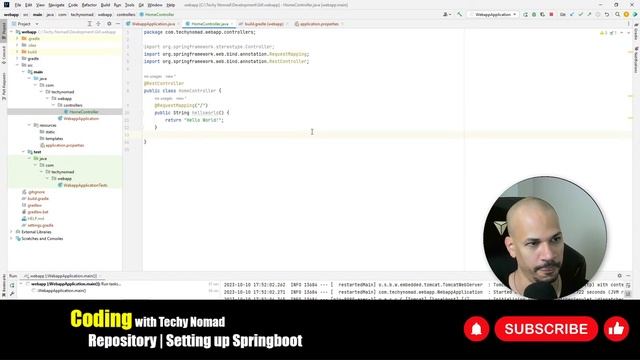Click the return "Hello World!" code line

tap(194, 120)
